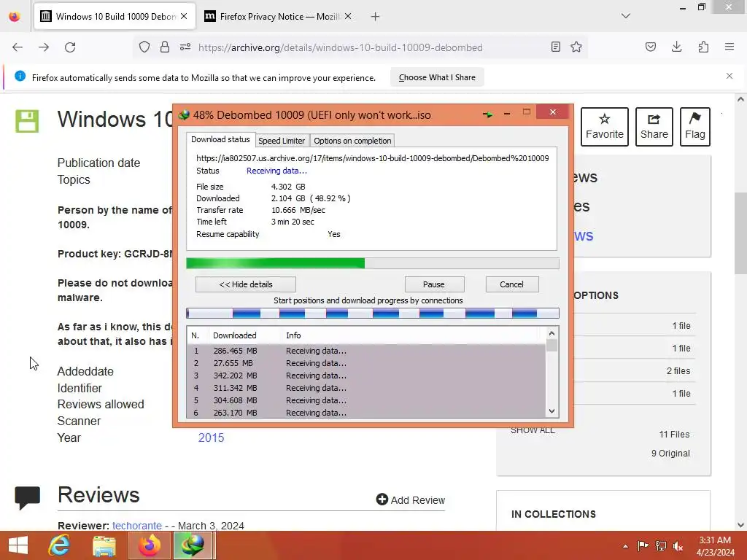Reload the current page
The width and height of the screenshot is (747, 560).
coord(70,47)
